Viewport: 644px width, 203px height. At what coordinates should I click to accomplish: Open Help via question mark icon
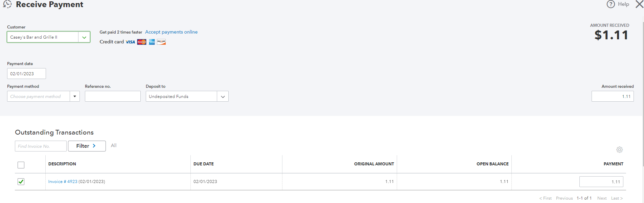(x=611, y=4)
